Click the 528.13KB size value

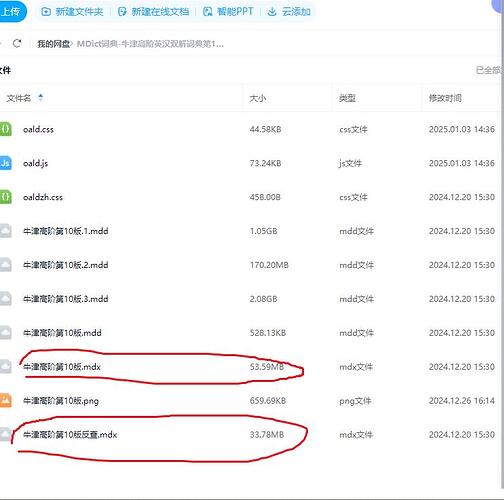click(x=268, y=333)
